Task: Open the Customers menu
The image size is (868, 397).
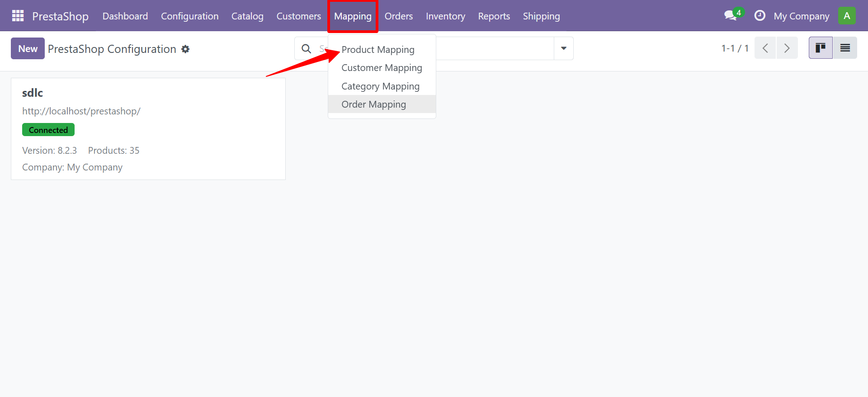Action: [x=299, y=16]
